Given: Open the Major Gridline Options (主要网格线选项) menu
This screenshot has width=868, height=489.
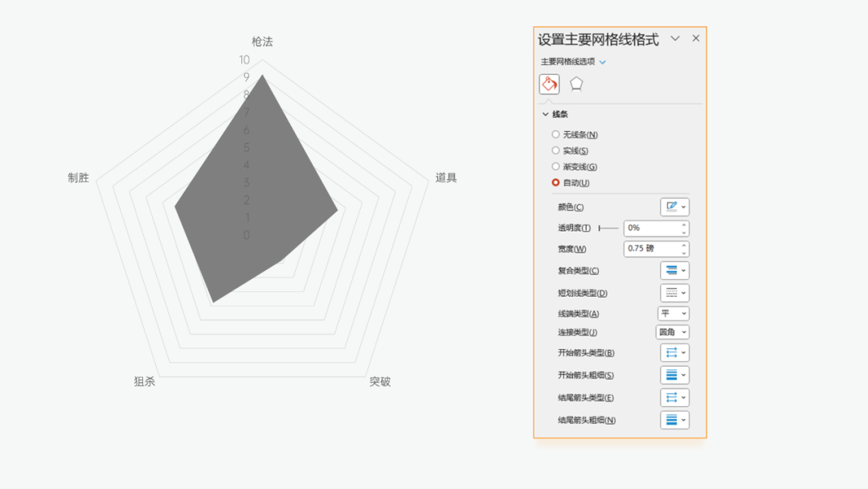Looking at the screenshot, I should coord(603,62).
